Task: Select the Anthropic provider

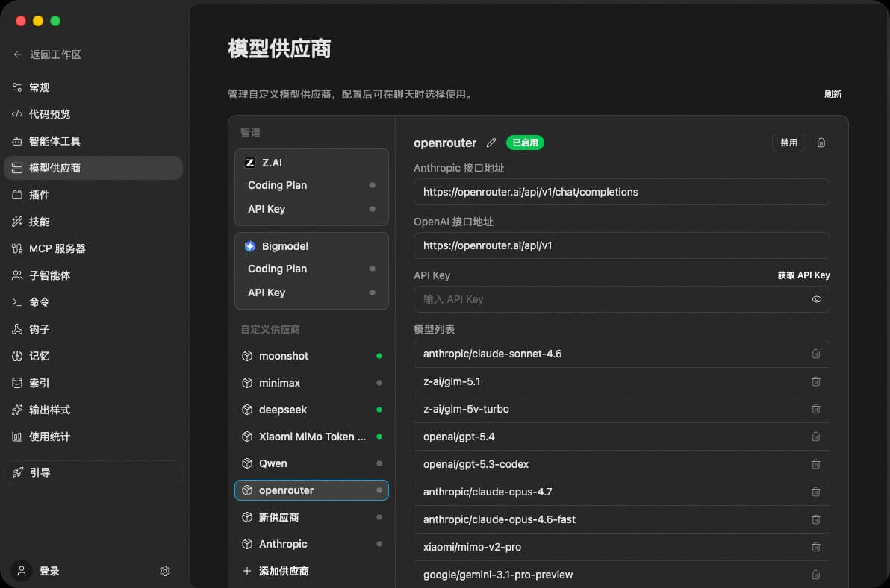Action: [x=311, y=544]
